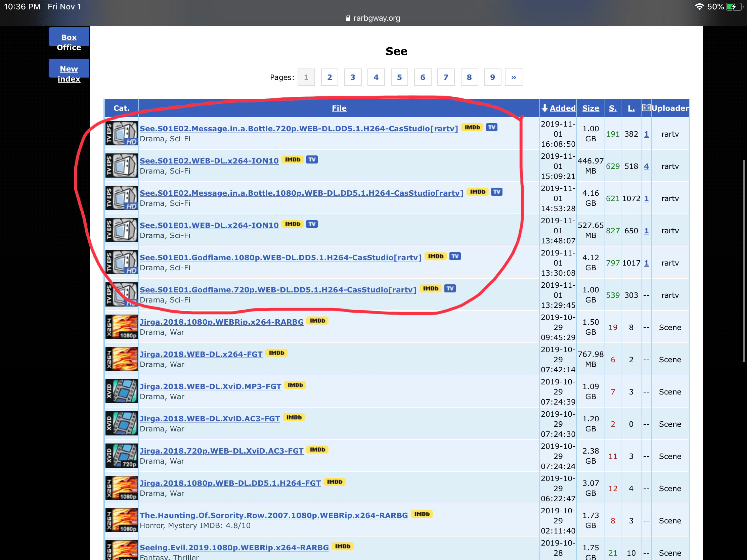Screen dimensions: 747x560
Task: Go to results page 2
Action: pos(329,77)
